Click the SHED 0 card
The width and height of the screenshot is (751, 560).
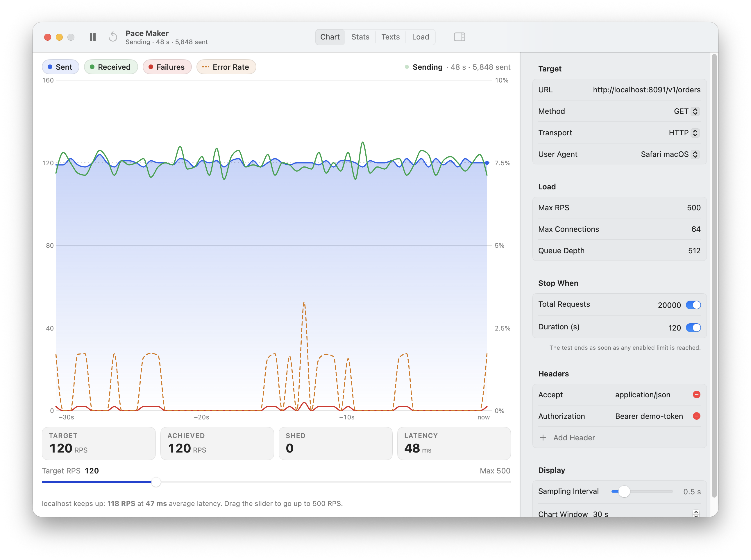335,444
